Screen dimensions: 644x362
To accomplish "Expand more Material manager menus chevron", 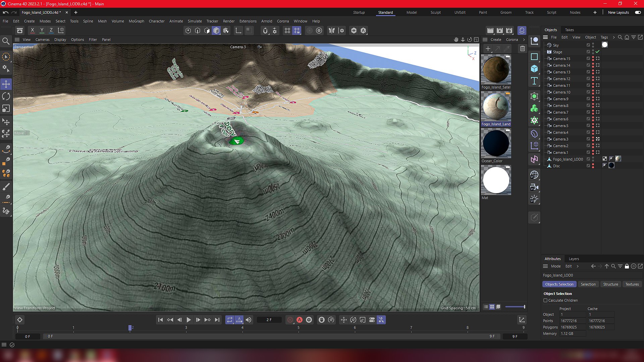I will pyautogui.click(x=524, y=40).
